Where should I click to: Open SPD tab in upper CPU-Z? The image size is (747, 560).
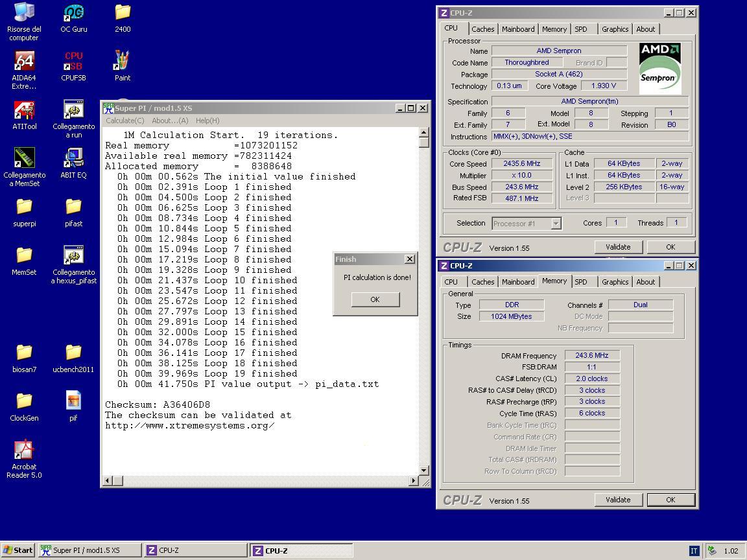click(x=581, y=29)
